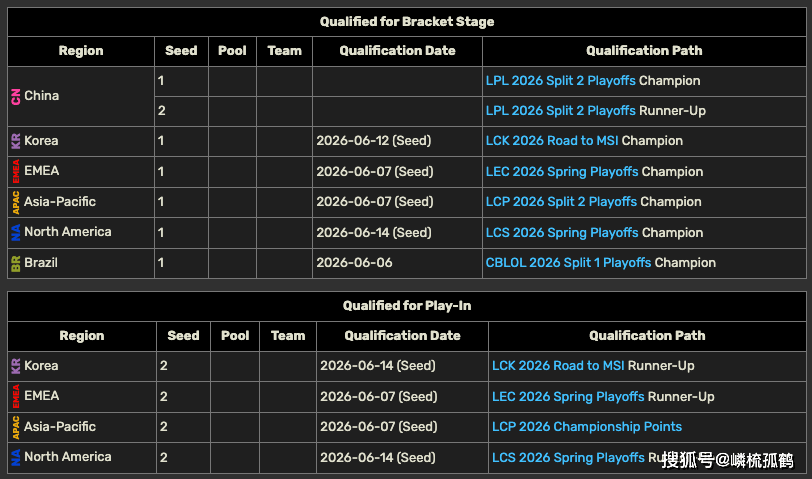This screenshot has height=479, width=812.
Task: Click the Qualification Date header in the Bracket Stage table
Action: point(397,51)
